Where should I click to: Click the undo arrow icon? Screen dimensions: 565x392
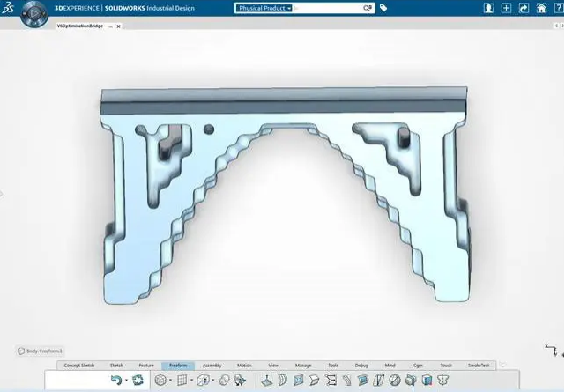pyautogui.click(x=116, y=380)
